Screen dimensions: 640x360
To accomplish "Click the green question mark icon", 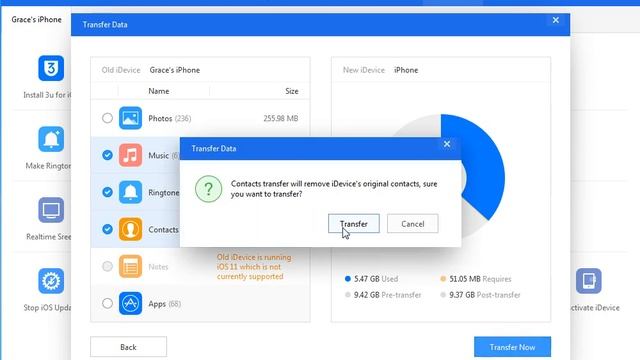I will click(209, 189).
